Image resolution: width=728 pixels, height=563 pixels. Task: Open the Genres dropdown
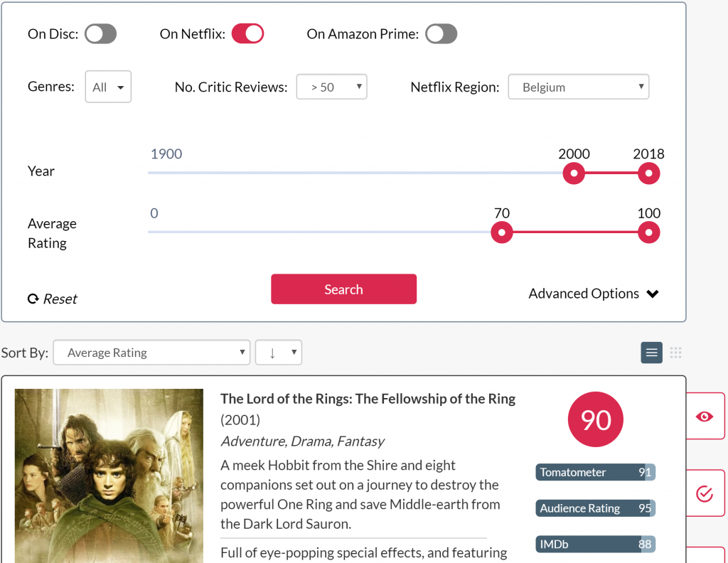(108, 87)
